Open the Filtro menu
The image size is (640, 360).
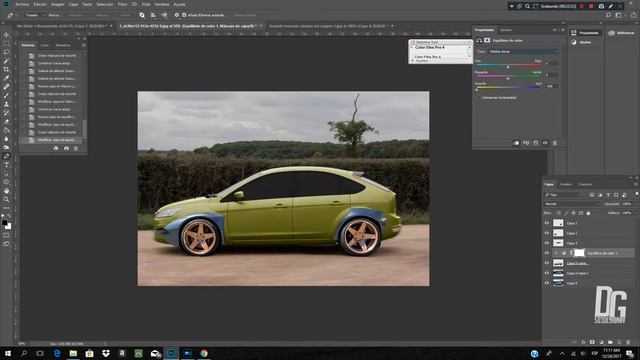122,4
